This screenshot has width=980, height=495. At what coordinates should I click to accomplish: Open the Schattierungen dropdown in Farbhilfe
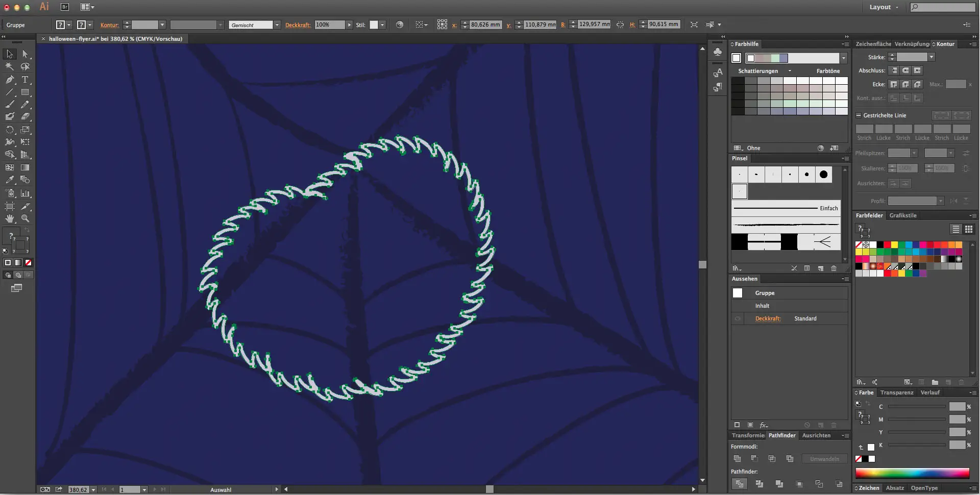[x=790, y=71]
